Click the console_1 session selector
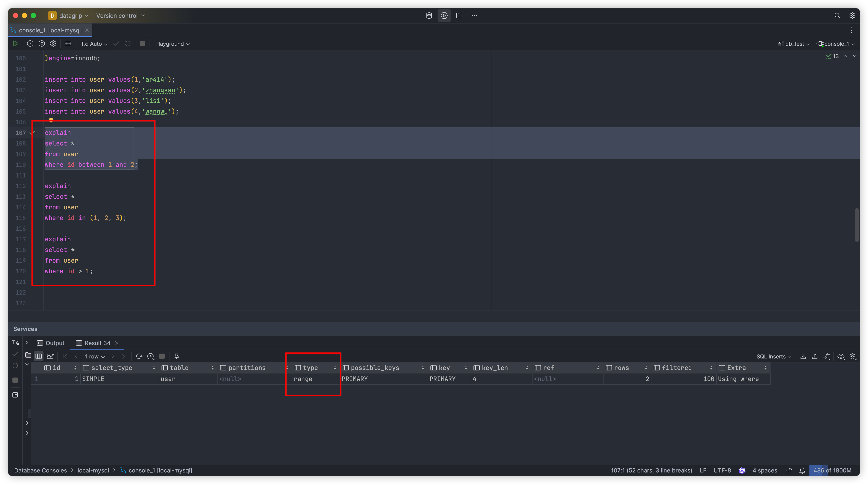This screenshot has height=484, width=868. (835, 43)
